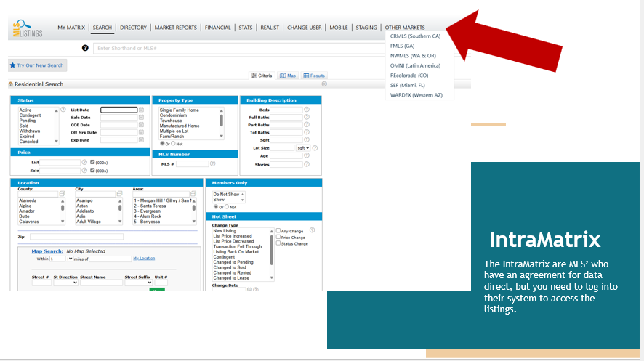Viewport: 644px width, 361px height.
Task: Open the Street Suffix dropdown
Action: [x=138, y=283]
